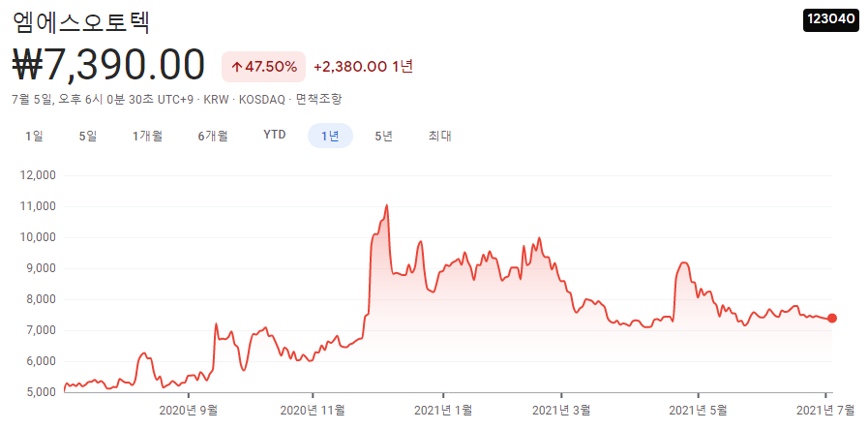Click the red endpoint dot on chart
Screen dimensions: 868x430
point(831,318)
